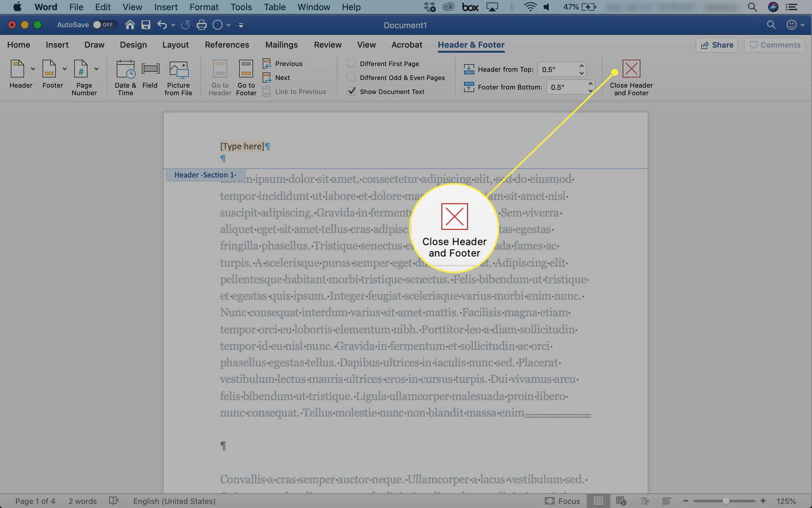Open macOS Spotlight search
This screenshot has width=812, height=508.
752,7
